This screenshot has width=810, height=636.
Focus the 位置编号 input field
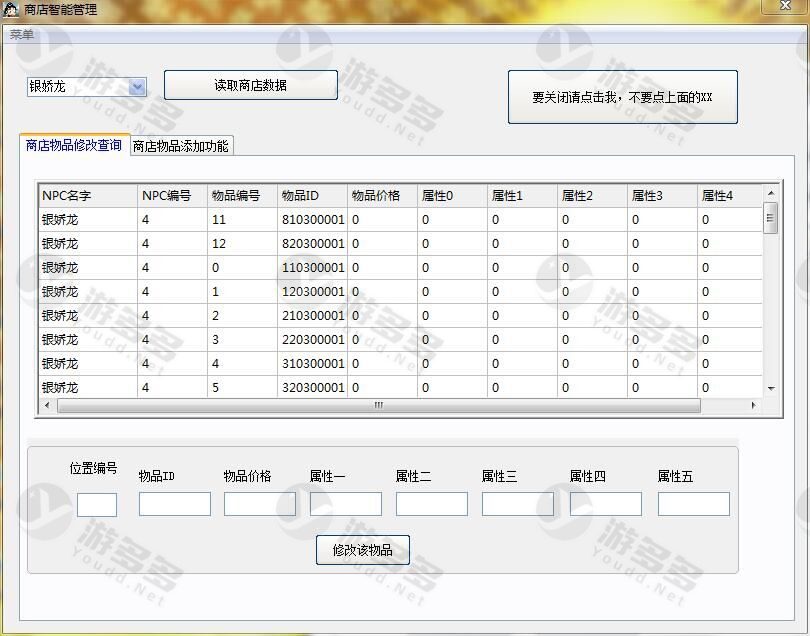click(x=97, y=505)
